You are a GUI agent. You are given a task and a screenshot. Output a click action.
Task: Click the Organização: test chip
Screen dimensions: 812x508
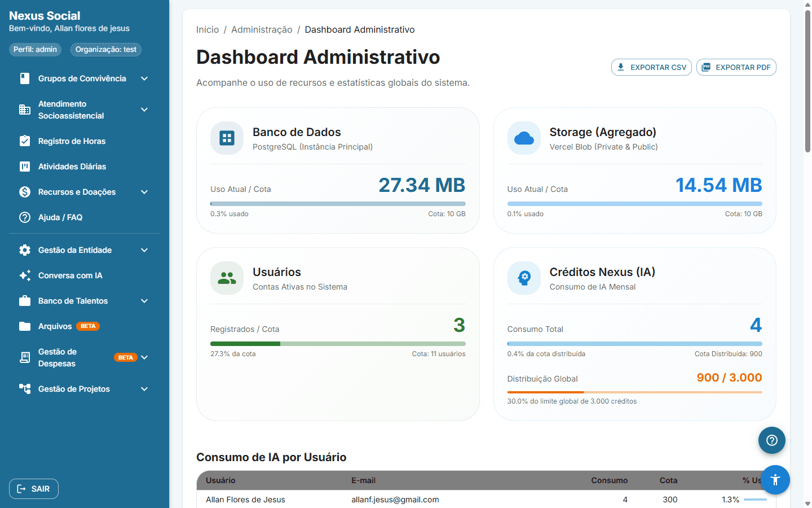(106, 50)
